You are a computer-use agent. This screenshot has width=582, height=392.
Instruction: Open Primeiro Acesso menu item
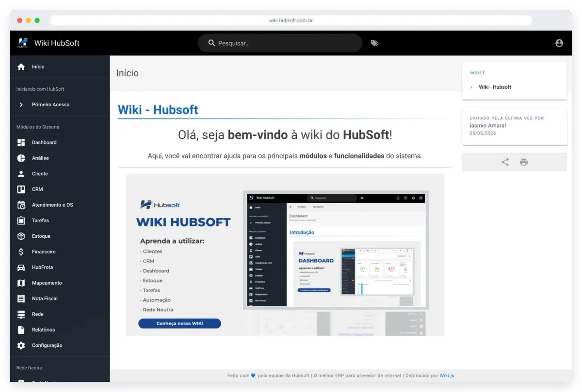(60, 105)
